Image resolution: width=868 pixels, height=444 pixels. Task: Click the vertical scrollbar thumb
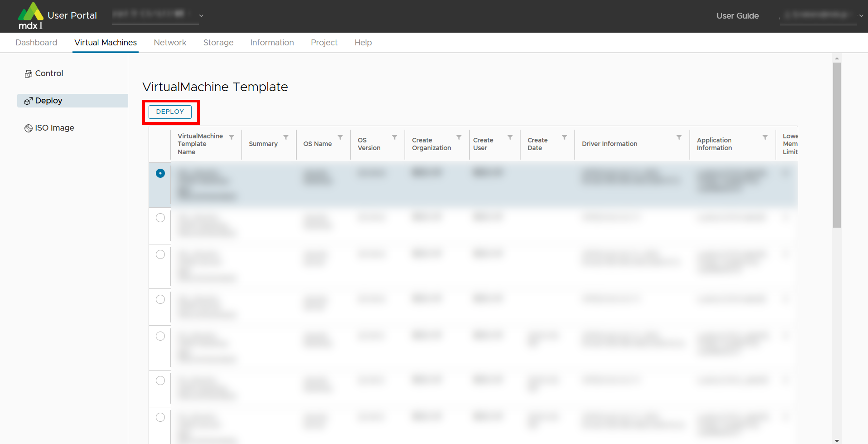pyautogui.click(x=837, y=145)
